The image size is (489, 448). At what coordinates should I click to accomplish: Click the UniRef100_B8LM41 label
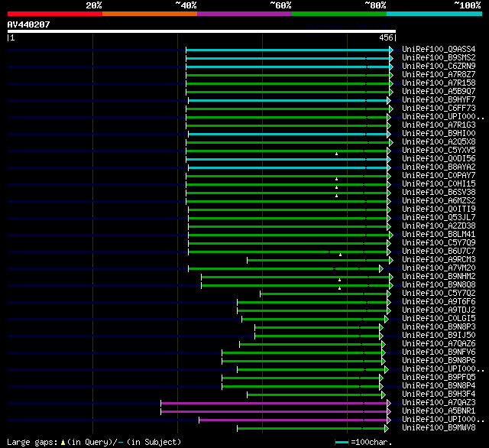(439, 235)
